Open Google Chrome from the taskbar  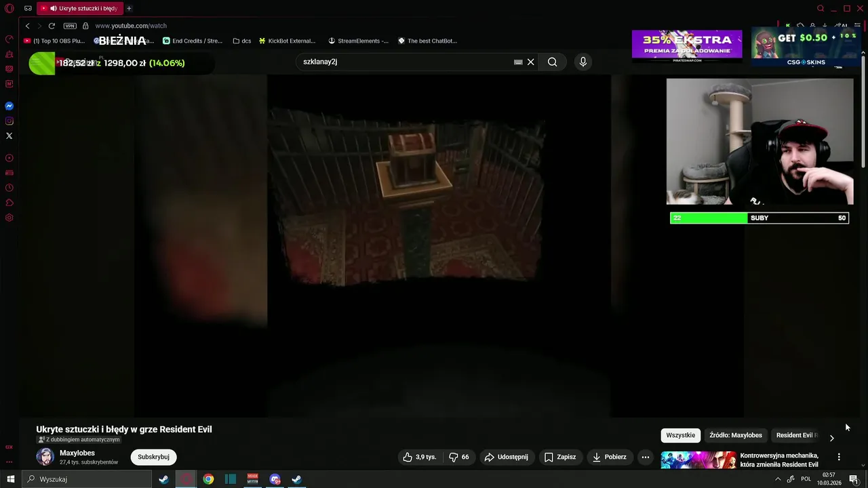coord(208,479)
